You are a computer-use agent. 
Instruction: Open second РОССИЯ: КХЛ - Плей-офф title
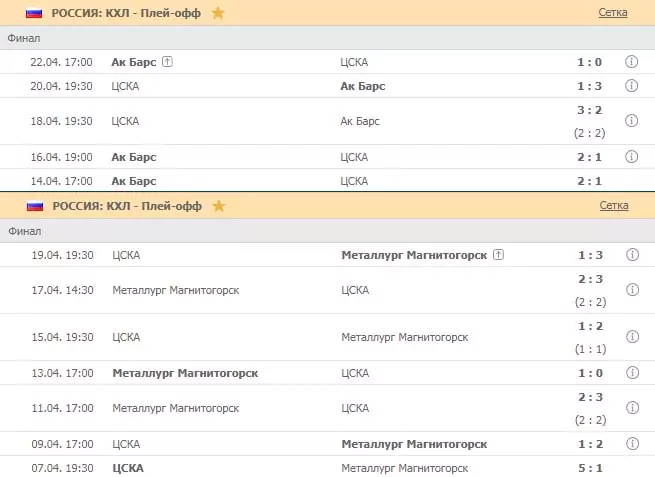point(127,206)
